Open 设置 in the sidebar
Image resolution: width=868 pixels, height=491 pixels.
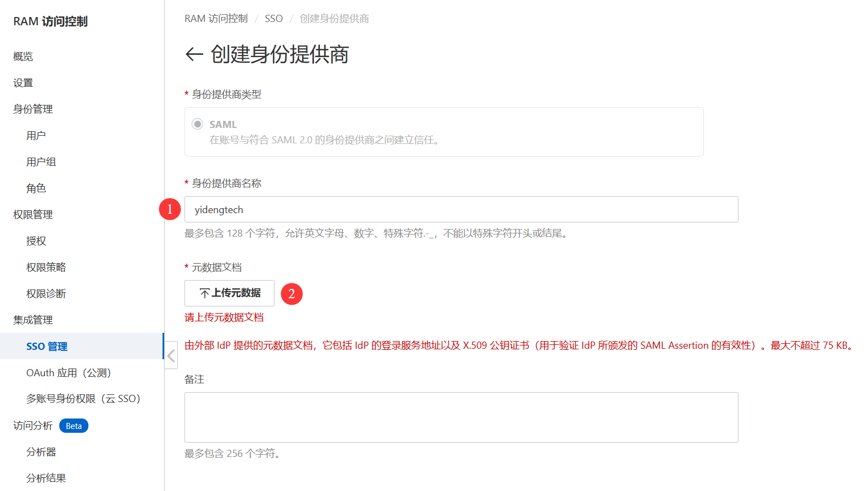coord(23,83)
